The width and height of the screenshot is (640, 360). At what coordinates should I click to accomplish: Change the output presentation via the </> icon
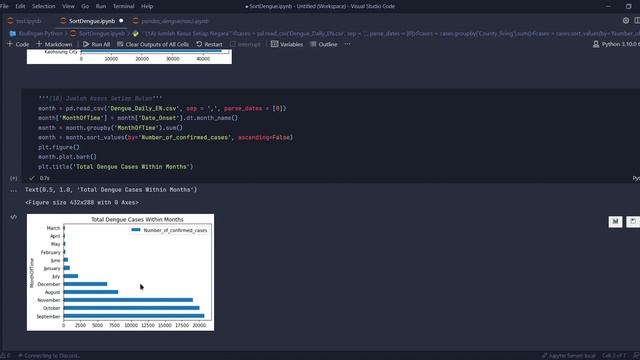click(13, 217)
